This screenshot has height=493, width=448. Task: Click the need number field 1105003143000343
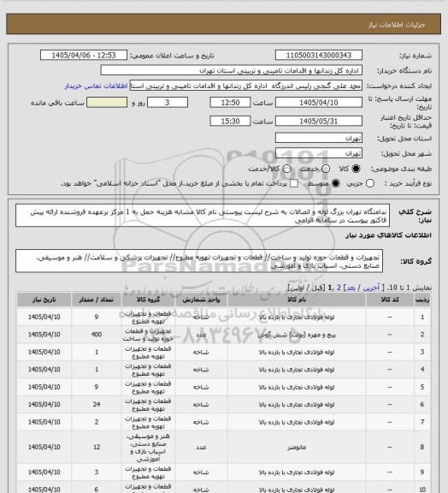click(x=319, y=55)
